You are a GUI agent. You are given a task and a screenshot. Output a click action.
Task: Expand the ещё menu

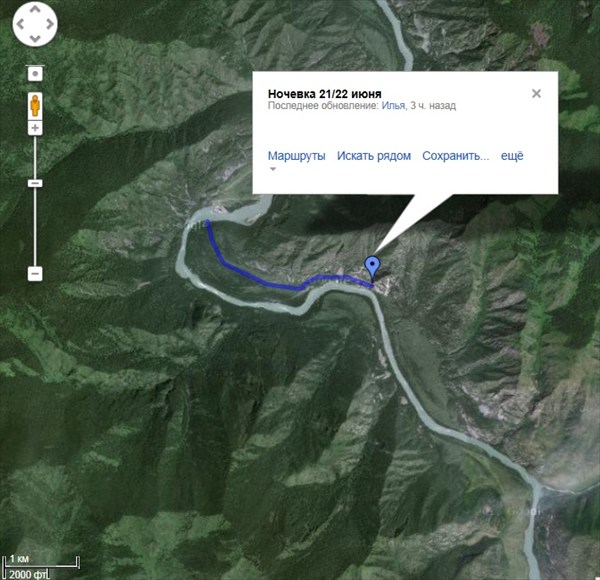point(512,156)
